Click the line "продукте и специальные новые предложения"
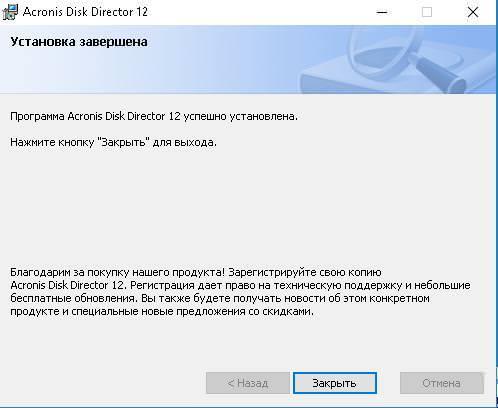The height and width of the screenshot is (408, 498). tap(162, 311)
